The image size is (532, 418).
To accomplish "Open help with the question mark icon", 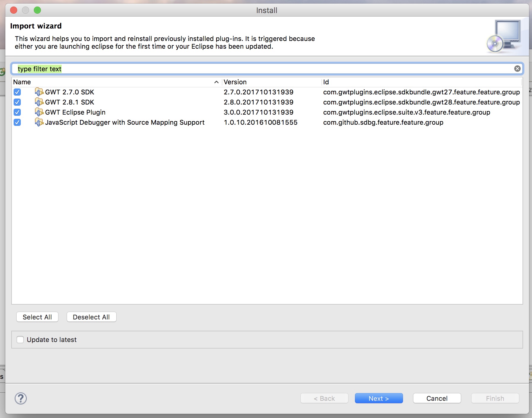I will [21, 398].
